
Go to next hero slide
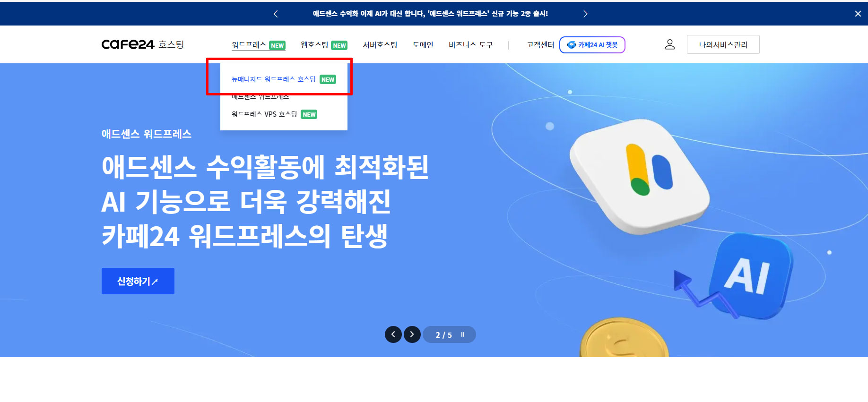pyautogui.click(x=412, y=334)
